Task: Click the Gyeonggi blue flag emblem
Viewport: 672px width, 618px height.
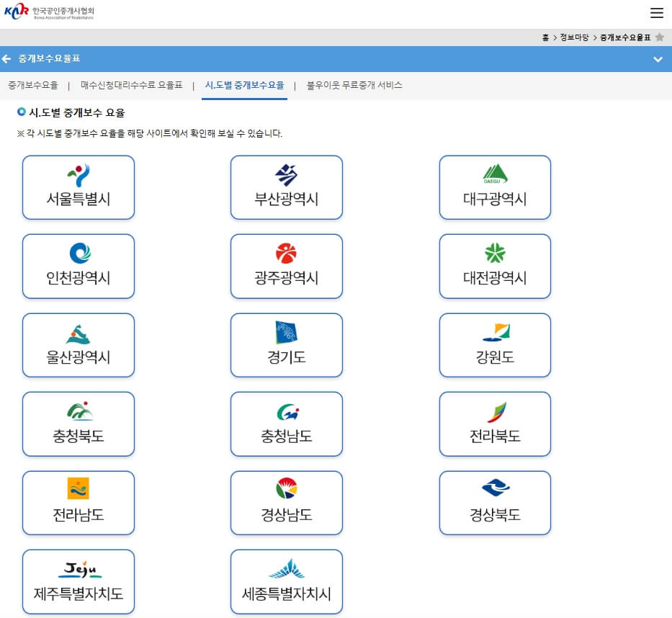Action: [x=286, y=332]
